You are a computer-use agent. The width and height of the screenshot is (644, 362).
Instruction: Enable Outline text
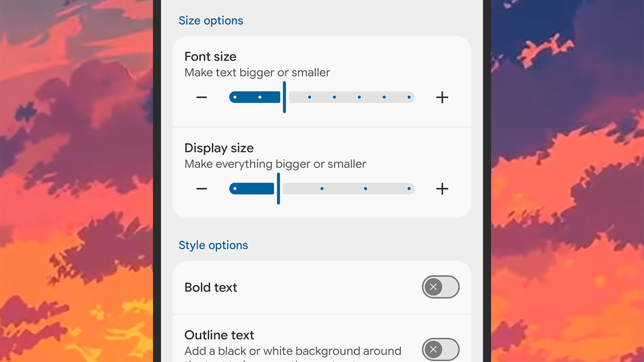point(440,349)
